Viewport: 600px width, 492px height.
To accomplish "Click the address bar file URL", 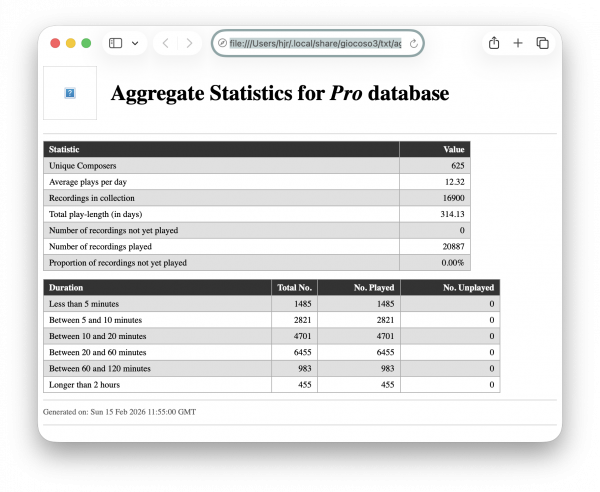I will (315, 43).
